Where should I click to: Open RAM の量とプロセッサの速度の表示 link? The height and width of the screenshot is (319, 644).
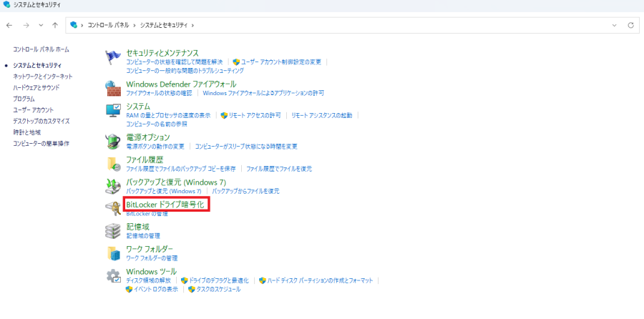pyautogui.click(x=168, y=115)
